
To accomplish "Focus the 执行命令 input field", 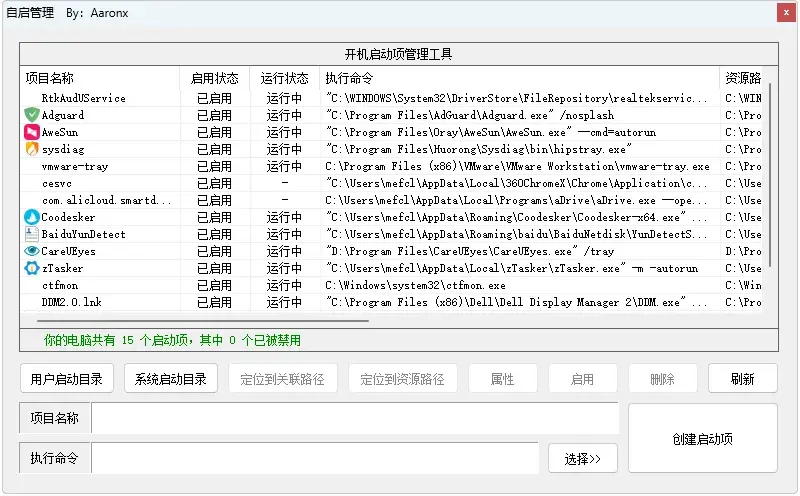I will 315,458.
